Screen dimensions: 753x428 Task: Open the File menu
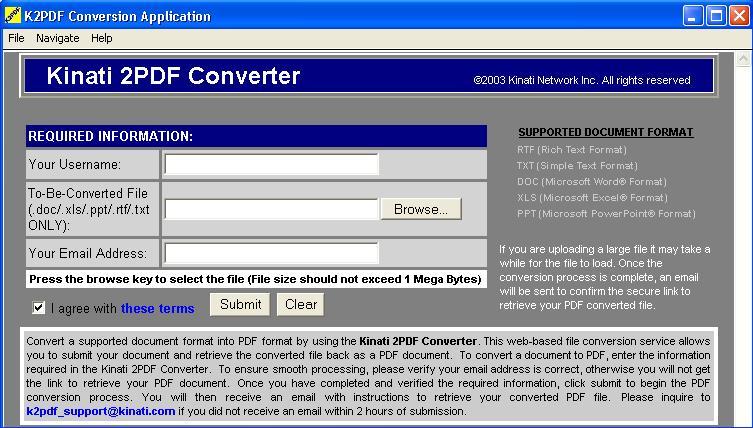click(x=16, y=38)
